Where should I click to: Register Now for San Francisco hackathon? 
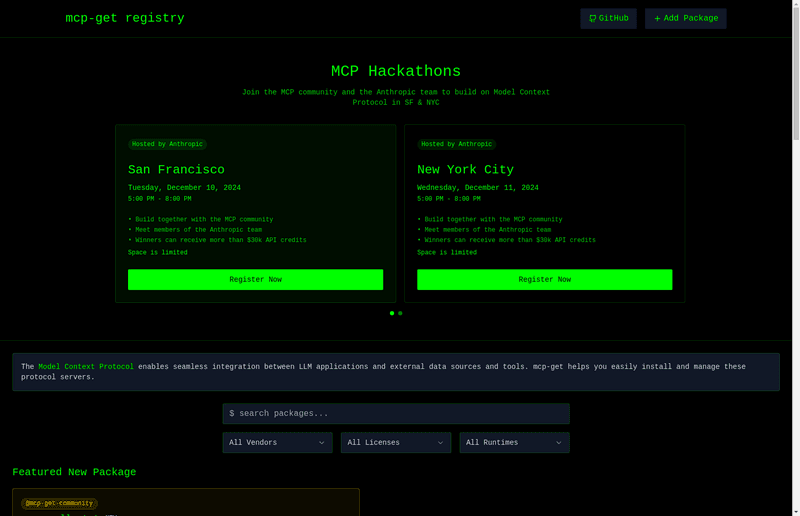pos(255,279)
